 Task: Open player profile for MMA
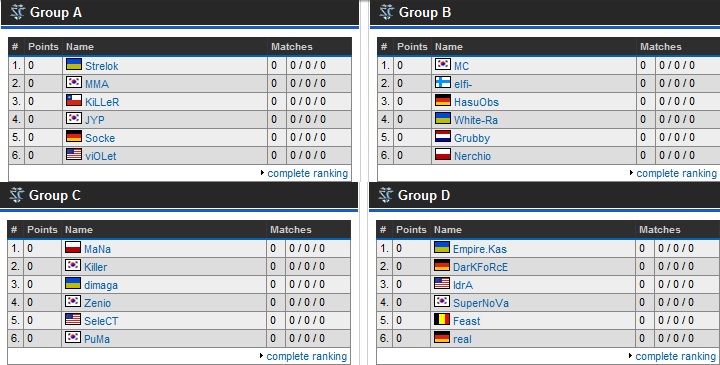point(97,84)
